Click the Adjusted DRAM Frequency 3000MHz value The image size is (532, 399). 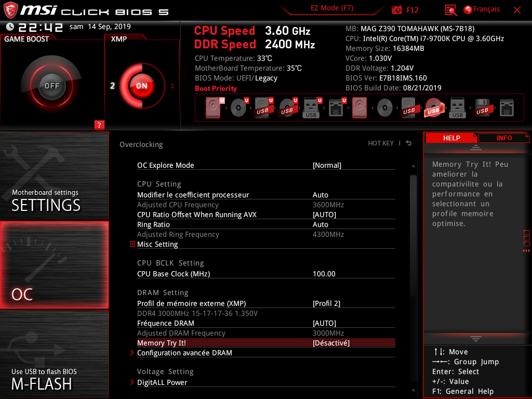click(x=328, y=333)
